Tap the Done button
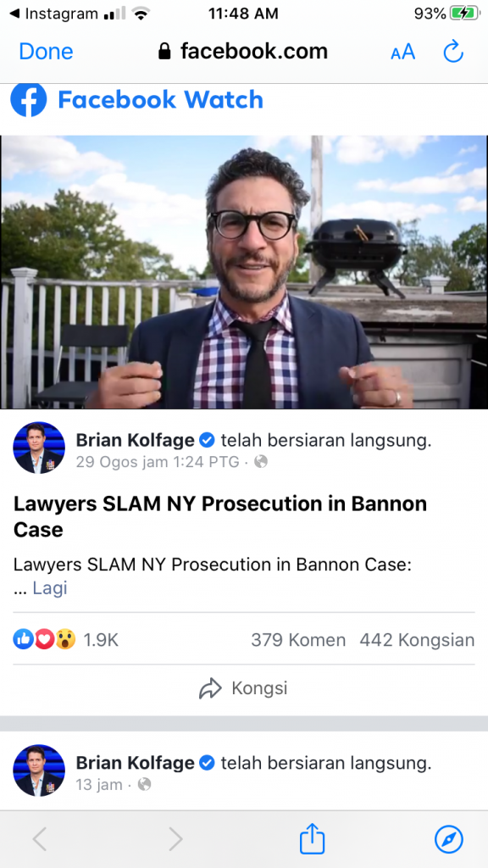 [x=46, y=52]
